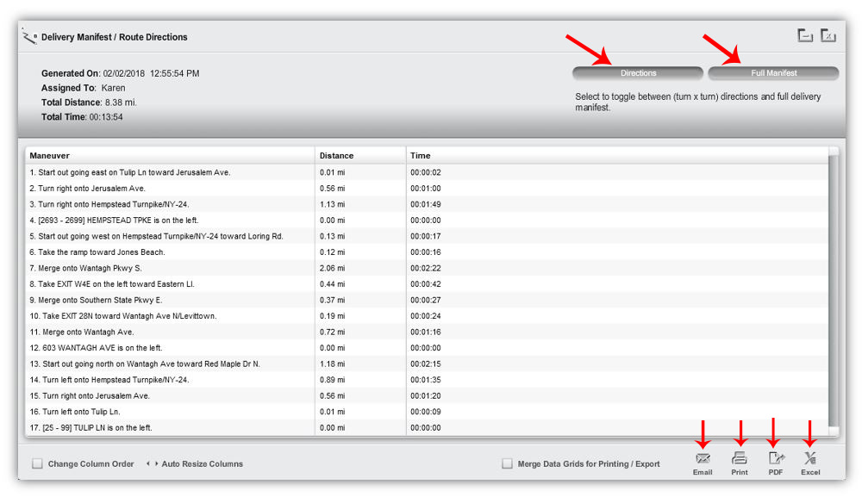Click the minimize panel icon in the header
This screenshot has width=868, height=497.
[805, 35]
